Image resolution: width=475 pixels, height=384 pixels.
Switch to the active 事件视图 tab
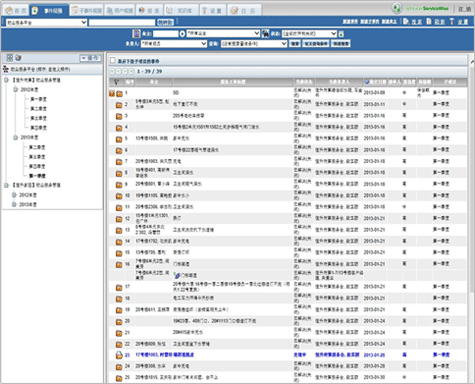coord(49,10)
